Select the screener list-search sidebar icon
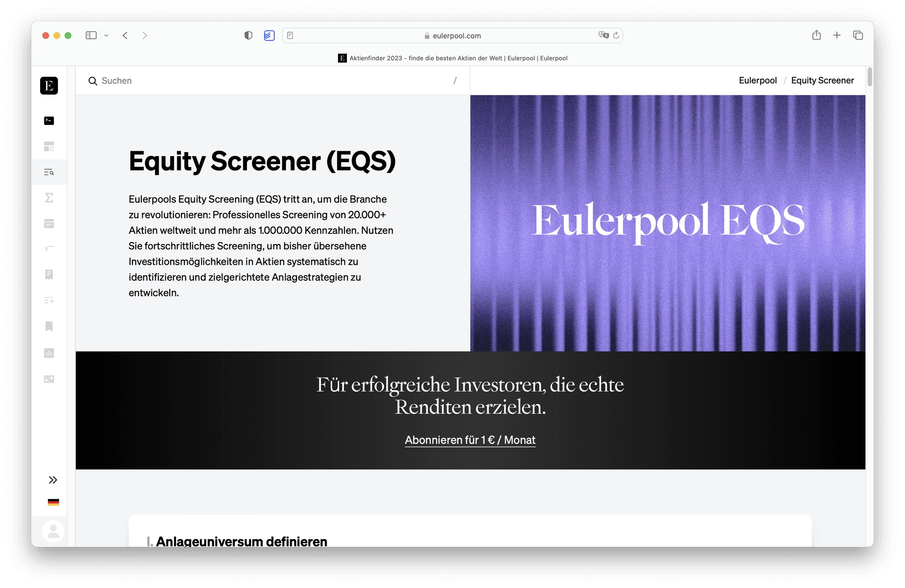This screenshot has height=588, width=905. (x=49, y=172)
